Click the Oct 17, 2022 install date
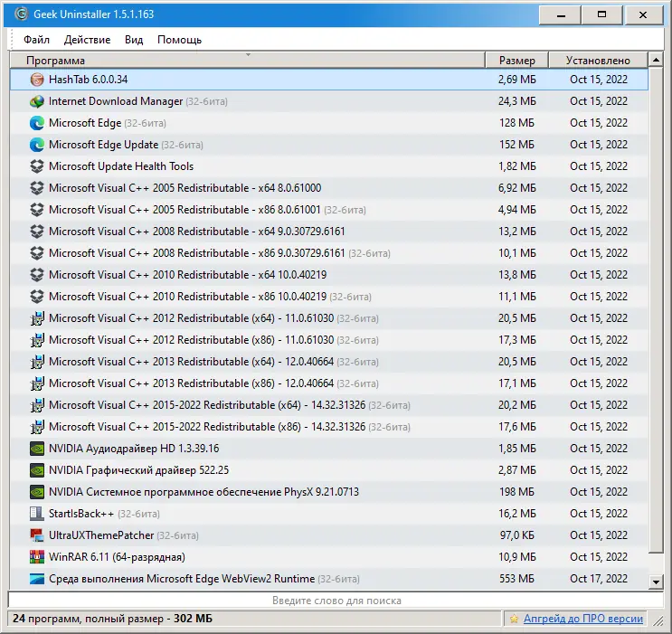The height and width of the screenshot is (634, 672). 599,579
